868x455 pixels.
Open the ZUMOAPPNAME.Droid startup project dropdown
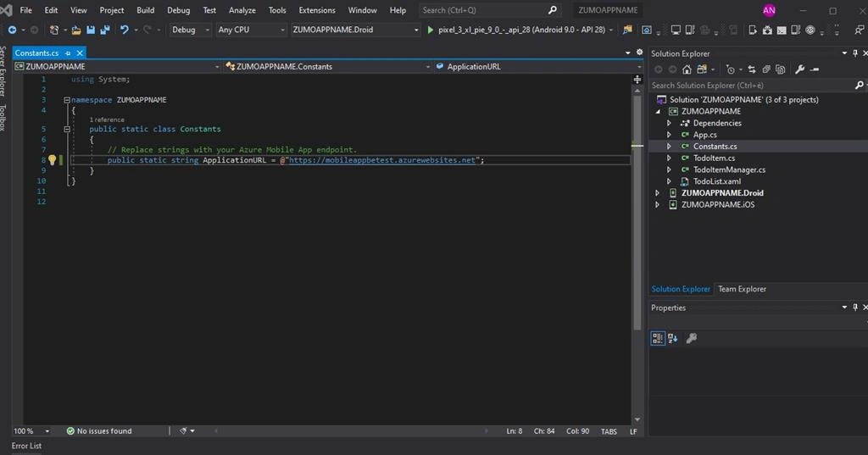point(355,30)
